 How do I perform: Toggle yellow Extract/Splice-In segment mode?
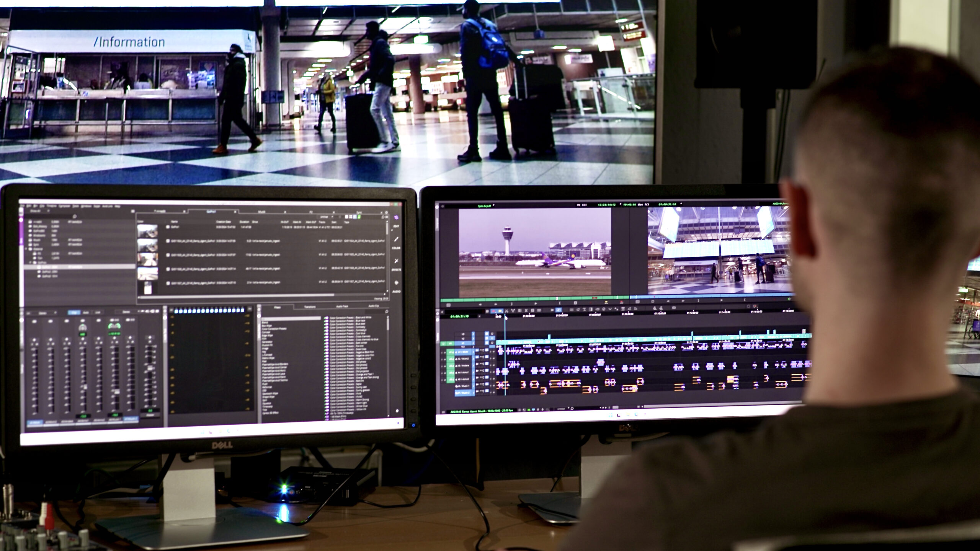tap(500, 311)
